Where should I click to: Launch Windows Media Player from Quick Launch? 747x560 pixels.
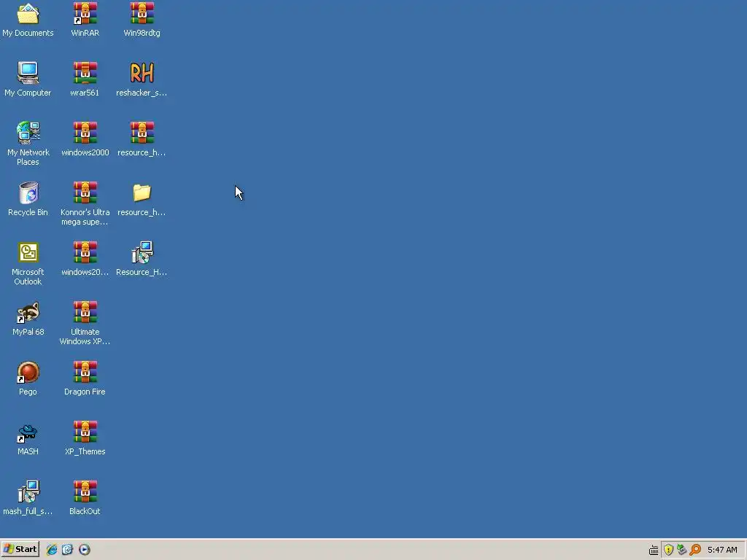point(85,550)
